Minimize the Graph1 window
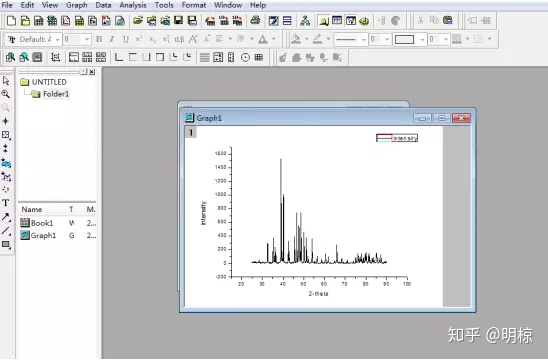Image resolution: width=548 pixels, height=360 pixels. [x=422, y=118]
